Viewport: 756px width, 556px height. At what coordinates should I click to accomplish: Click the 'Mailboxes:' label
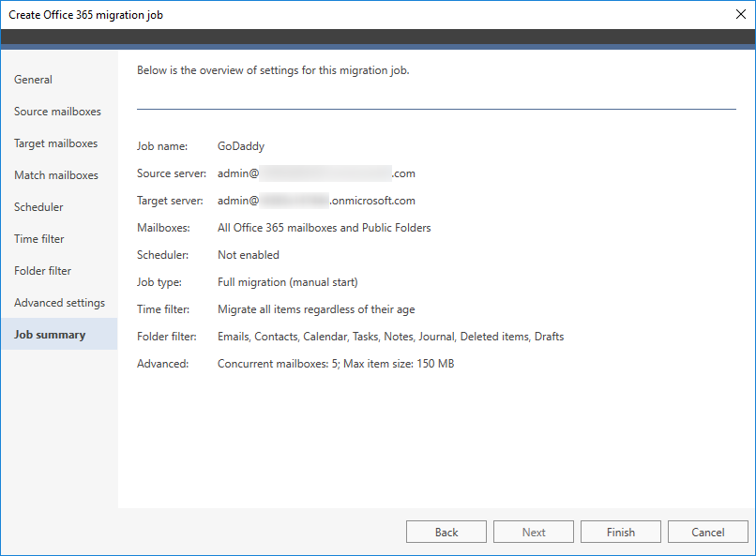coord(163,228)
